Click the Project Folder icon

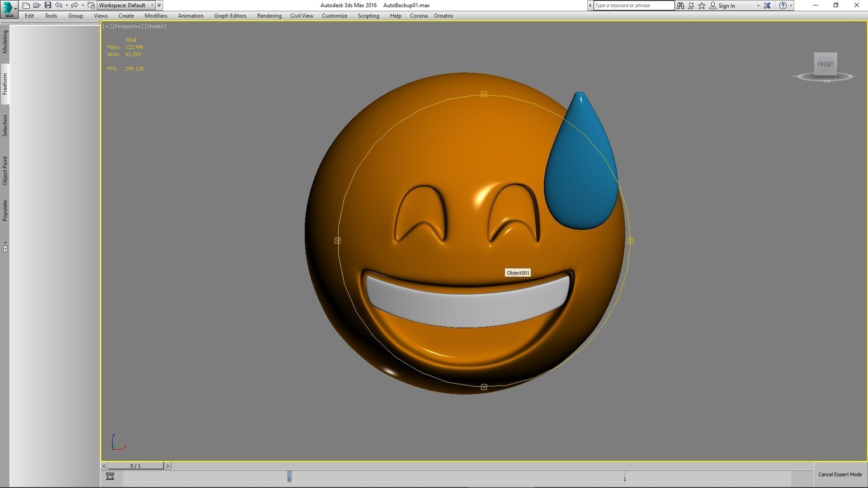[91, 5]
